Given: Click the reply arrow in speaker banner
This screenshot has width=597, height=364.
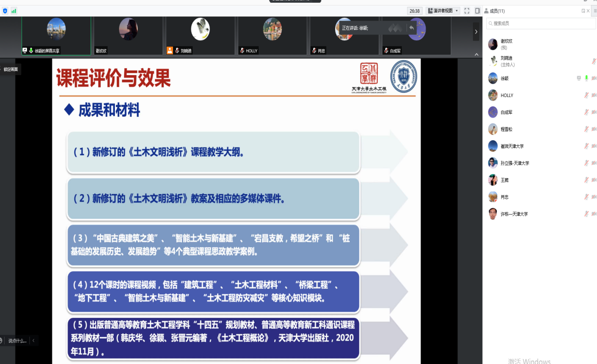Looking at the screenshot, I should pyautogui.click(x=411, y=28).
